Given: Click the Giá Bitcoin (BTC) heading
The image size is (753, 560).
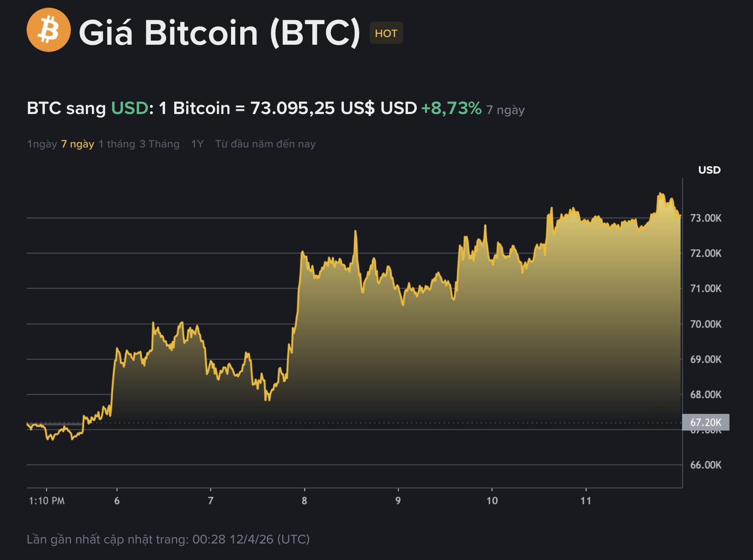Looking at the screenshot, I should (220, 33).
